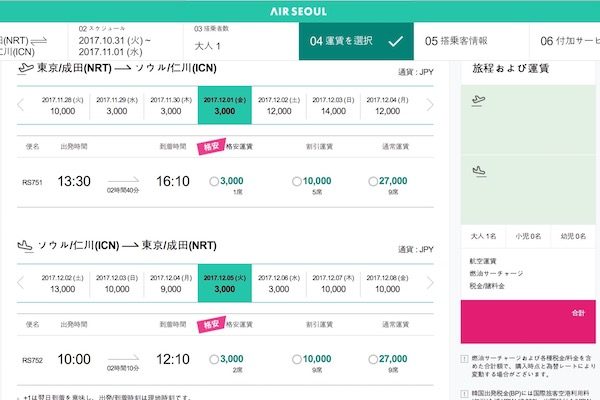Screen dimensions: 600x400
Task: Open step 02 スケジュール
Action: coord(126,41)
